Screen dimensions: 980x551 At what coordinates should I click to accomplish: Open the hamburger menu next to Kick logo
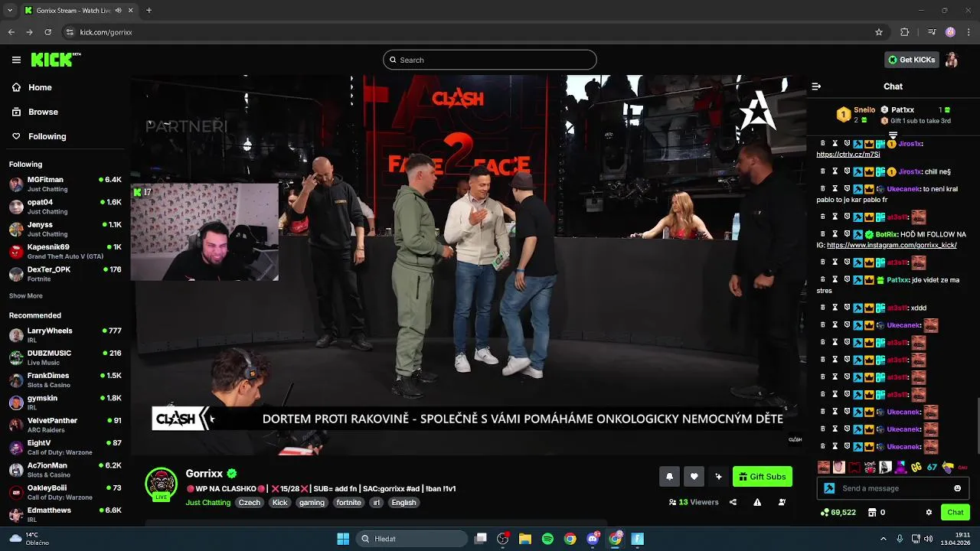[16, 60]
